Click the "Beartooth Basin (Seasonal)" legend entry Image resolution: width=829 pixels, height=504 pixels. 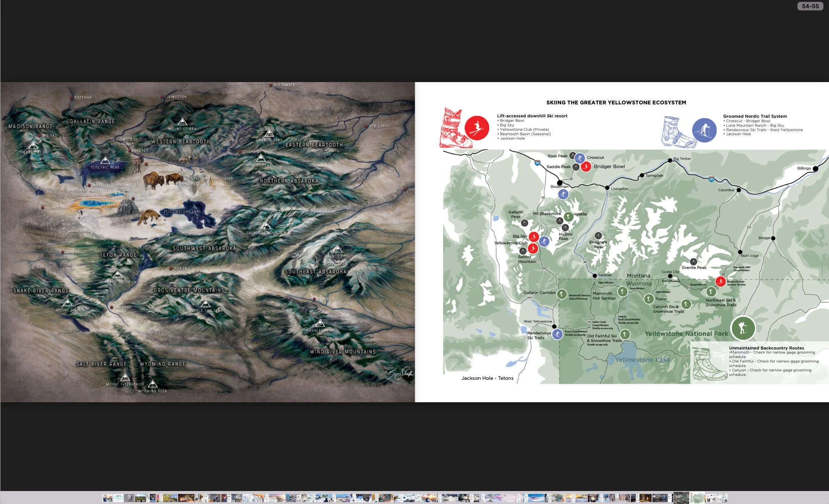coord(525,134)
